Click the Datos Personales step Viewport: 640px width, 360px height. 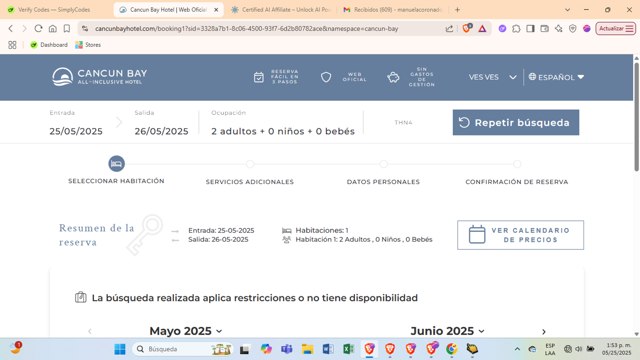pos(383,182)
